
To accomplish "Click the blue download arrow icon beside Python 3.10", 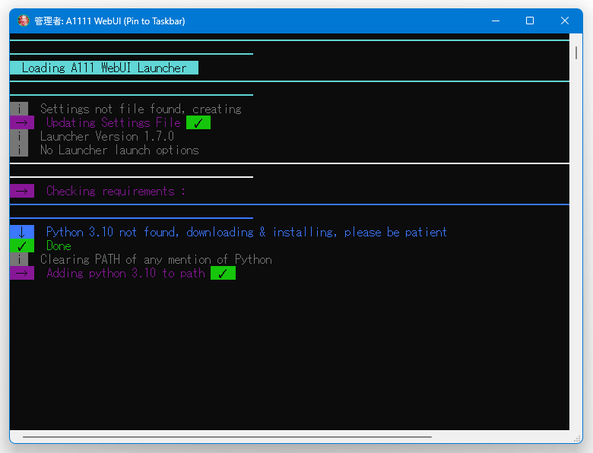I will (x=22, y=232).
